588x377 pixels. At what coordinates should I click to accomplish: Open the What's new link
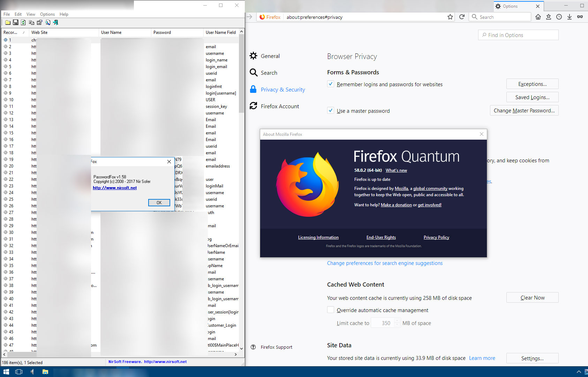pos(396,170)
